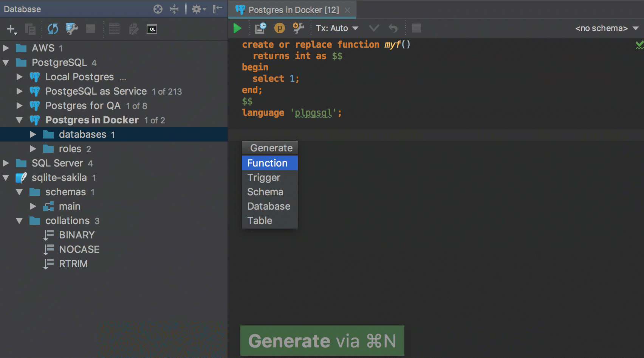Viewport: 644px width, 358px height.
Task: Refresh the database tree with the synchronize icon
Action: pos(53,29)
